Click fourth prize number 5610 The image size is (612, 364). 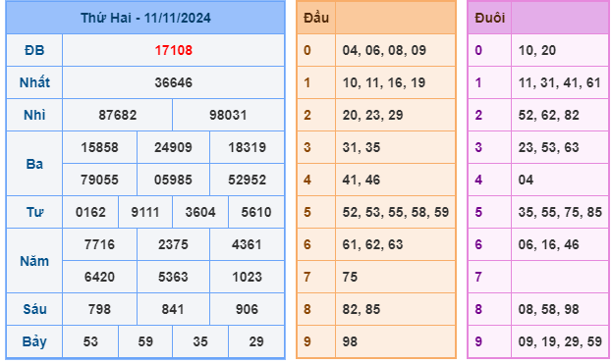point(256,212)
